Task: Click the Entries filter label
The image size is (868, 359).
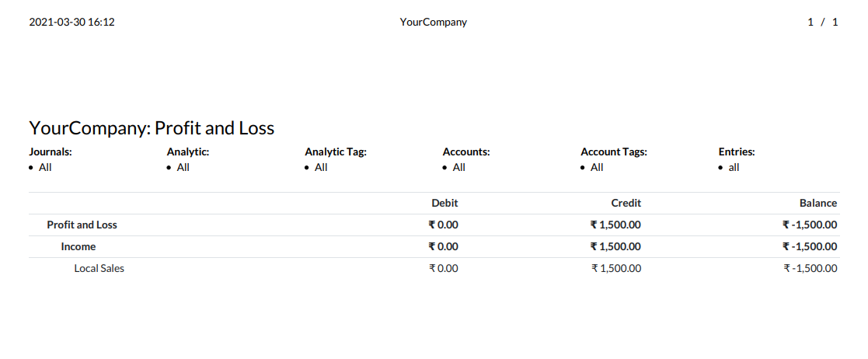Action: pos(737,152)
